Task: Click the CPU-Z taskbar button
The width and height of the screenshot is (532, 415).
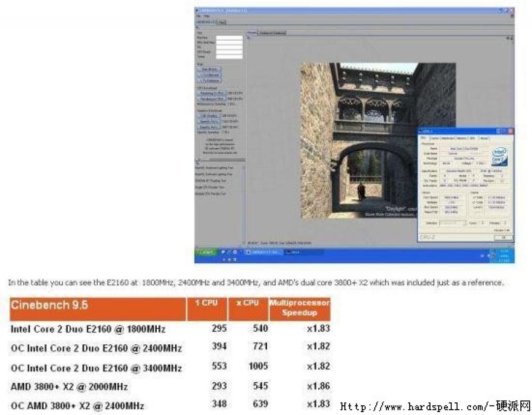Action: [304, 252]
